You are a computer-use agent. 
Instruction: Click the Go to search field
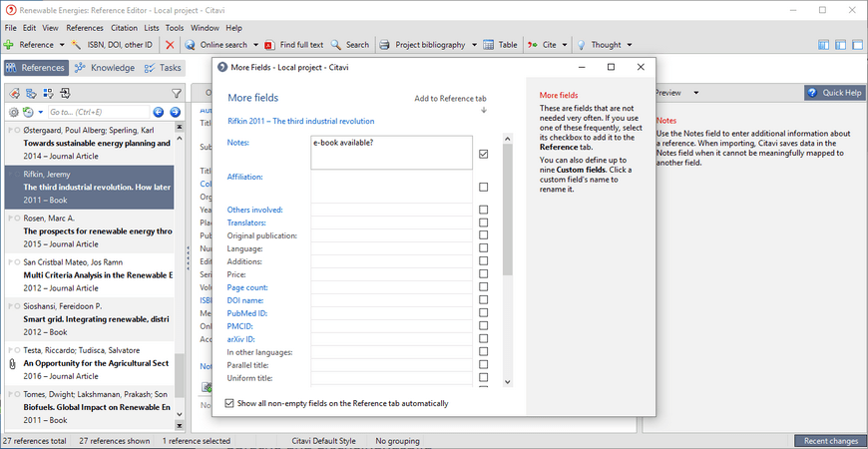tap(99, 113)
